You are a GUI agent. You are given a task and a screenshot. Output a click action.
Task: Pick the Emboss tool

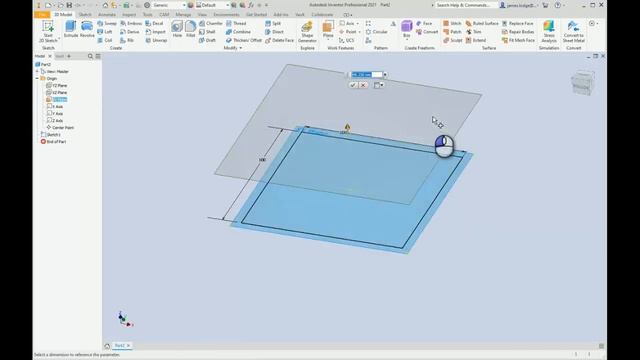click(131, 23)
